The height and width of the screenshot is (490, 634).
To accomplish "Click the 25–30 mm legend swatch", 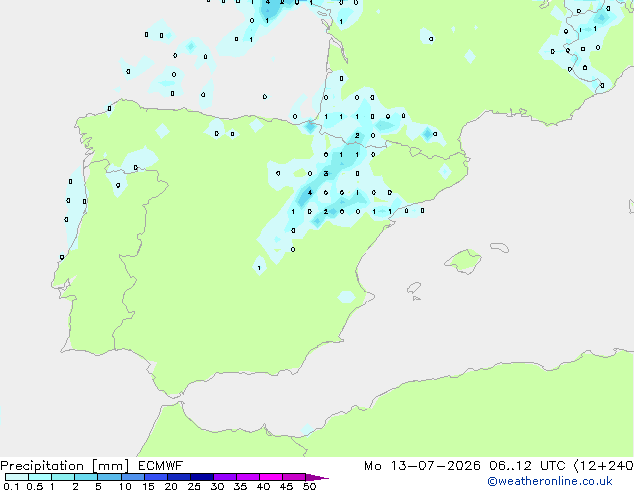I will pyautogui.click(x=202, y=477).
